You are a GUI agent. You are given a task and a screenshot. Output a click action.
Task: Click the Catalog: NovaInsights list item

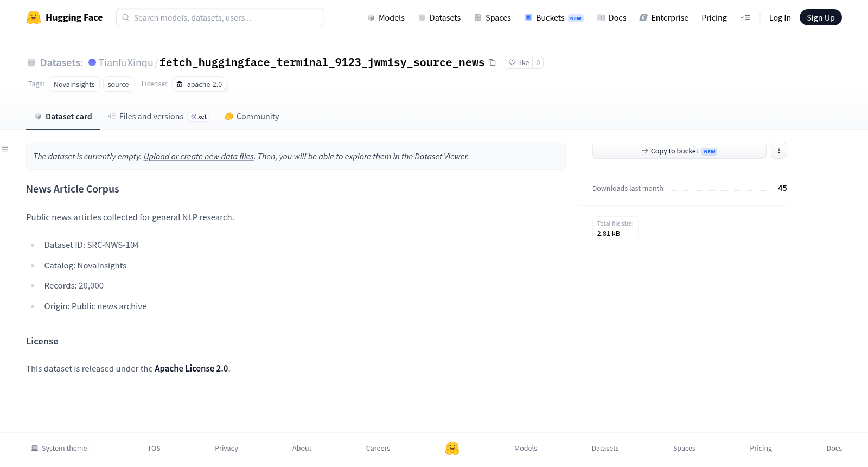(x=85, y=265)
